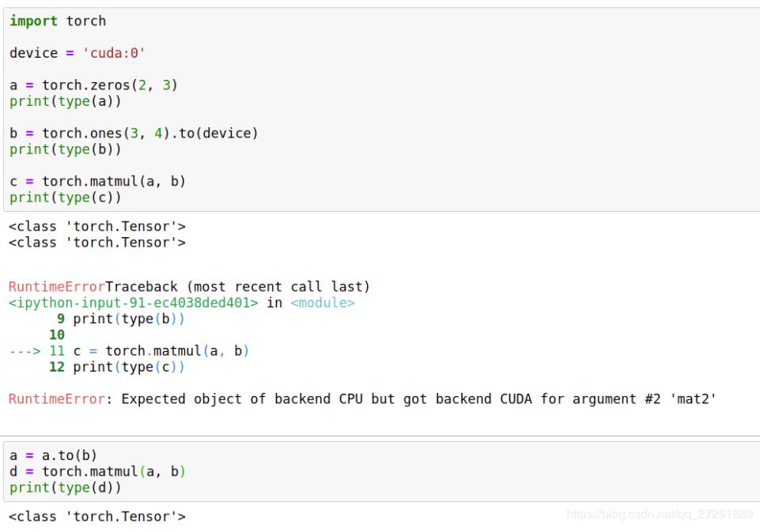Click traceback line 12 print(type(c))
This screenshot has height=532, width=760.
pos(117,367)
